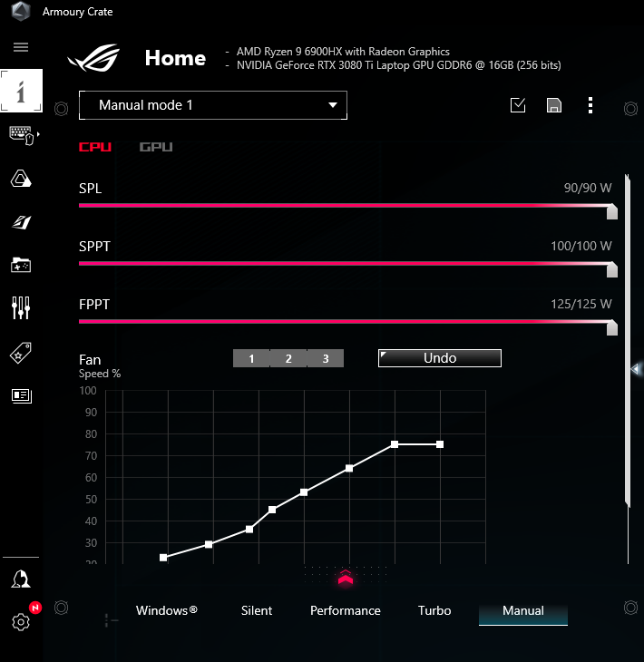The width and height of the screenshot is (644, 662).
Task: Click the SPL slider handle
Action: pos(612,211)
